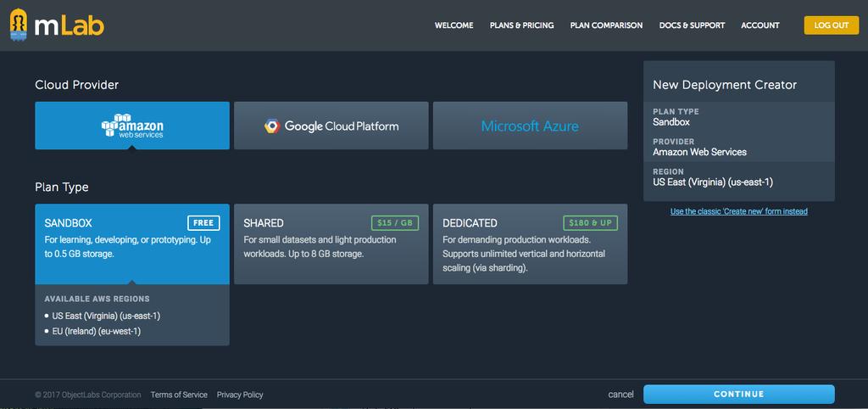868x409 pixels.
Task: Pick EU (Ireland) (eu-west-1) region
Action: (x=97, y=331)
